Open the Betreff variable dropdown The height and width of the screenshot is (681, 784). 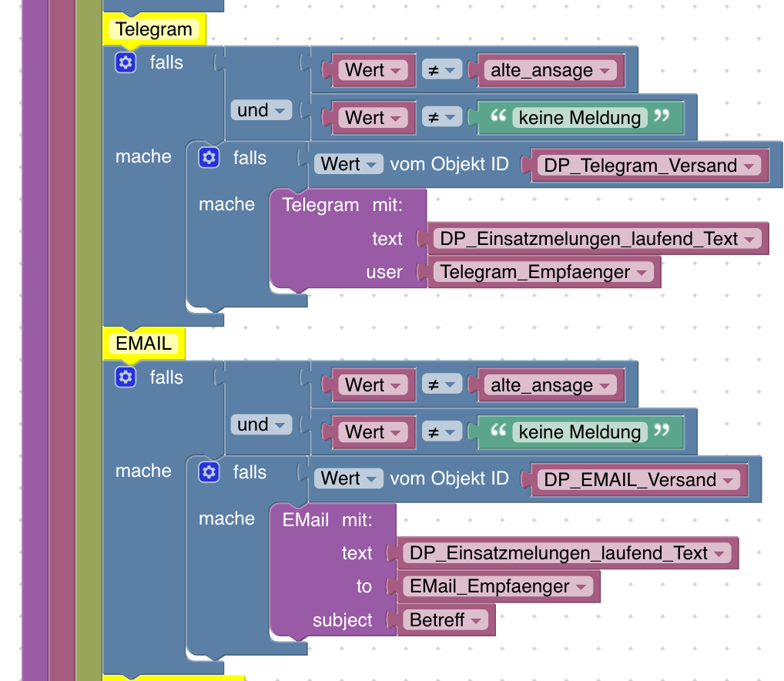tap(445, 620)
